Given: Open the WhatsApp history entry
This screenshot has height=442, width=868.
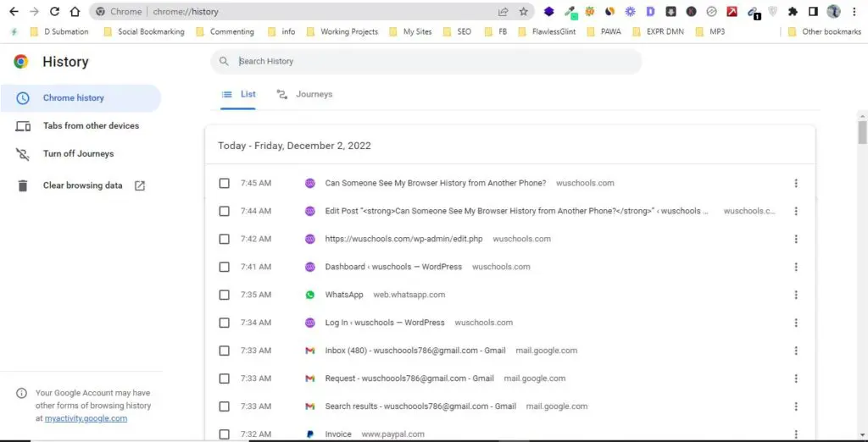Looking at the screenshot, I should tap(344, 295).
